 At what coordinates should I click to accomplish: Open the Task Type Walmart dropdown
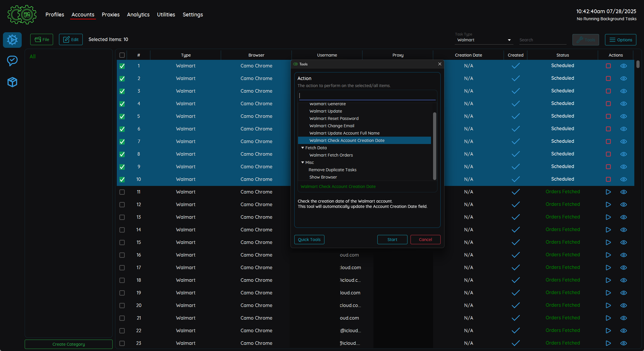[x=484, y=40]
